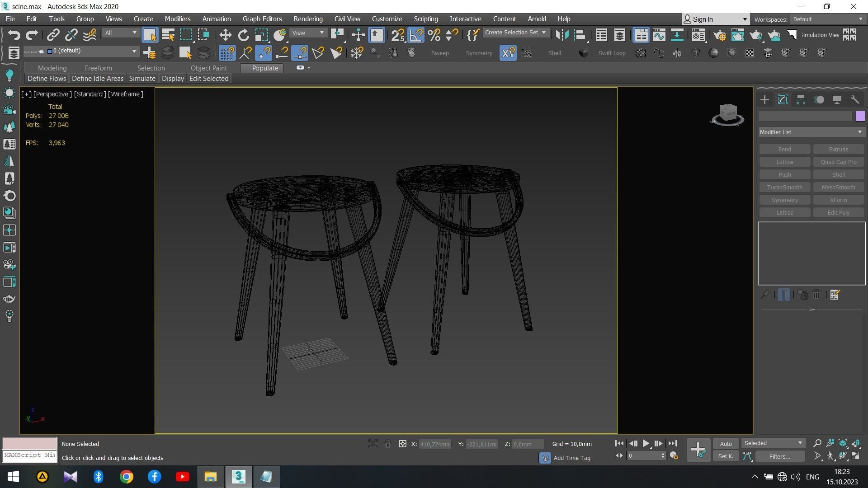
Task: Toggle the Percent Snap button
Action: pos(434,35)
